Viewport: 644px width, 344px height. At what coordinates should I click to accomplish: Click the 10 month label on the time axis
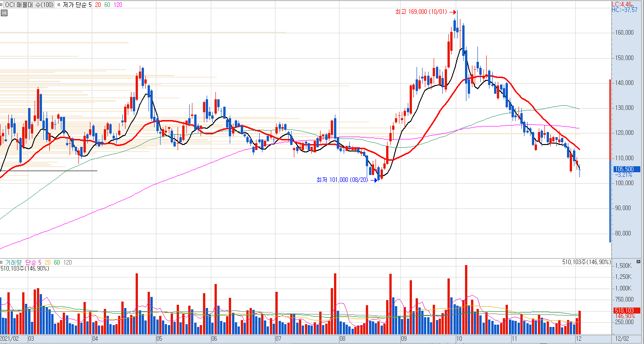tap(459, 339)
